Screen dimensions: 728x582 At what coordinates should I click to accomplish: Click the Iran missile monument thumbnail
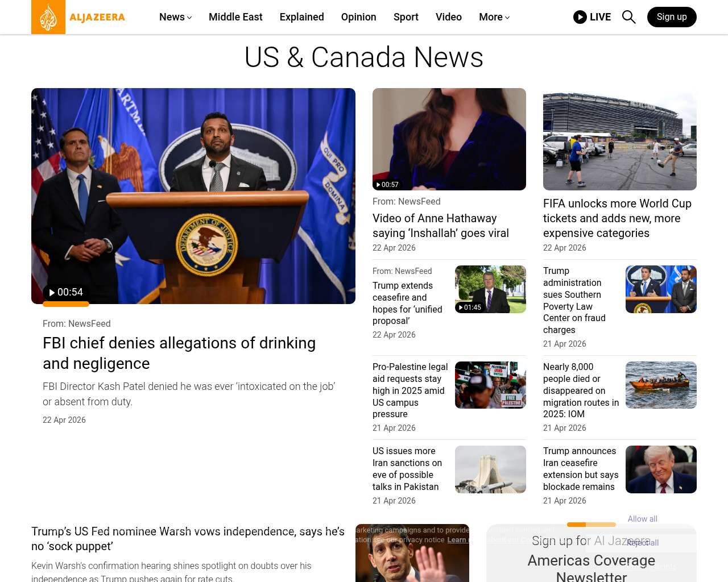[x=490, y=469]
